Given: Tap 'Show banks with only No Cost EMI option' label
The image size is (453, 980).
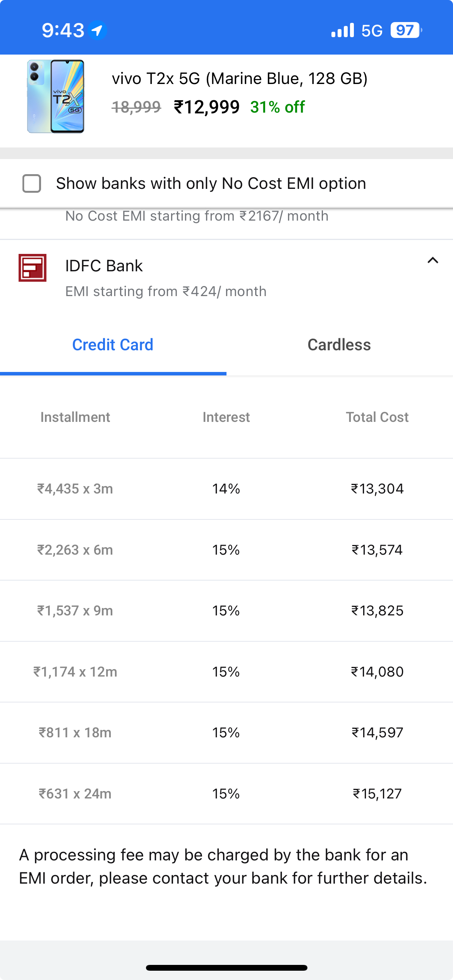Looking at the screenshot, I should (x=211, y=183).
